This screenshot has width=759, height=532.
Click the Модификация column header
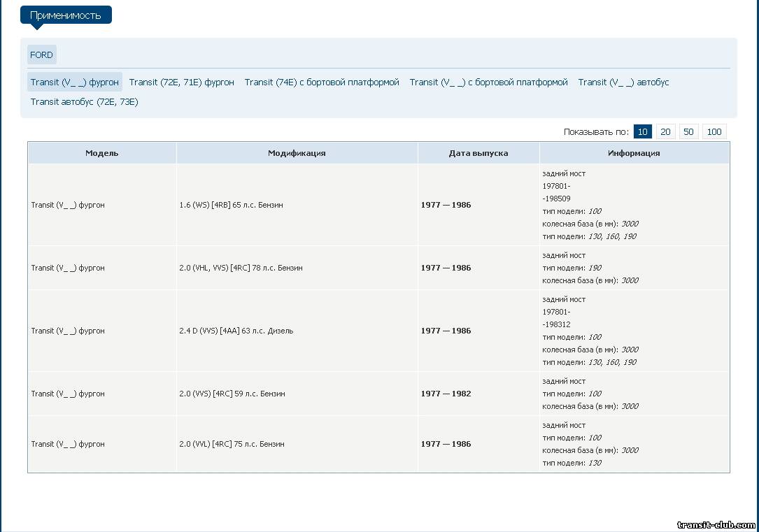coord(297,153)
